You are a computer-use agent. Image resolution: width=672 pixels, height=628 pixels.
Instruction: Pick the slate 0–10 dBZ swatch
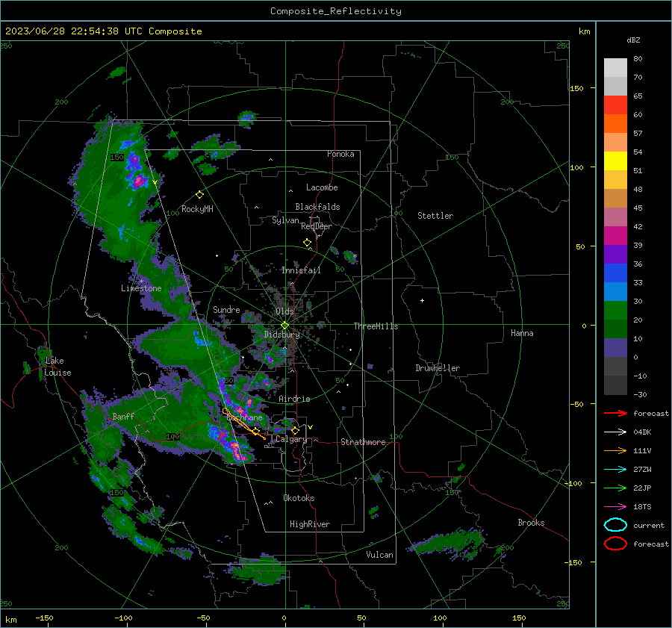coord(615,347)
